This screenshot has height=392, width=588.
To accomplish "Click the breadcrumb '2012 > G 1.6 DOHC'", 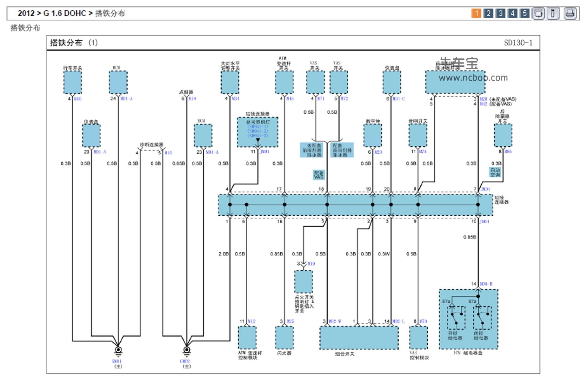I will [52, 13].
